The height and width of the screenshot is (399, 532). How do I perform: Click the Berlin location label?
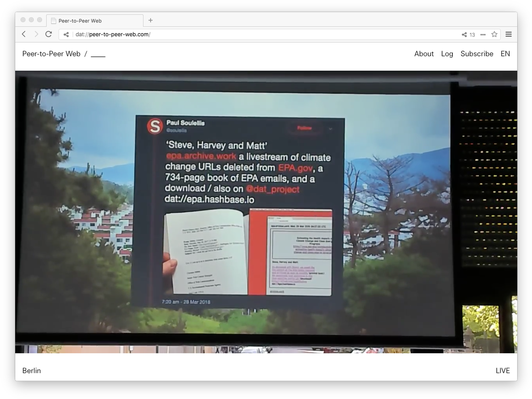pyautogui.click(x=32, y=370)
